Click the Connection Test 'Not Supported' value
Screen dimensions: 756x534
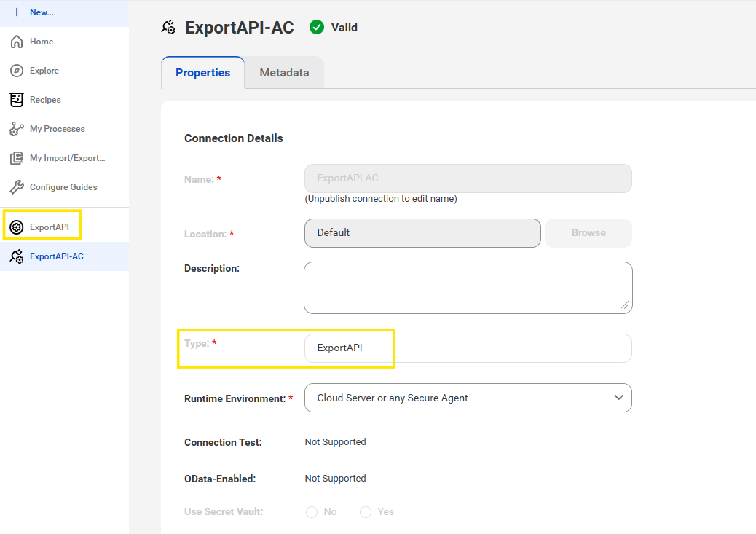pyautogui.click(x=335, y=442)
